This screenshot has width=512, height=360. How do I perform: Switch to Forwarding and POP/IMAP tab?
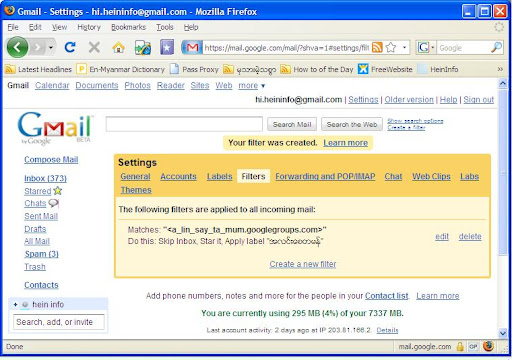click(325, 176)
